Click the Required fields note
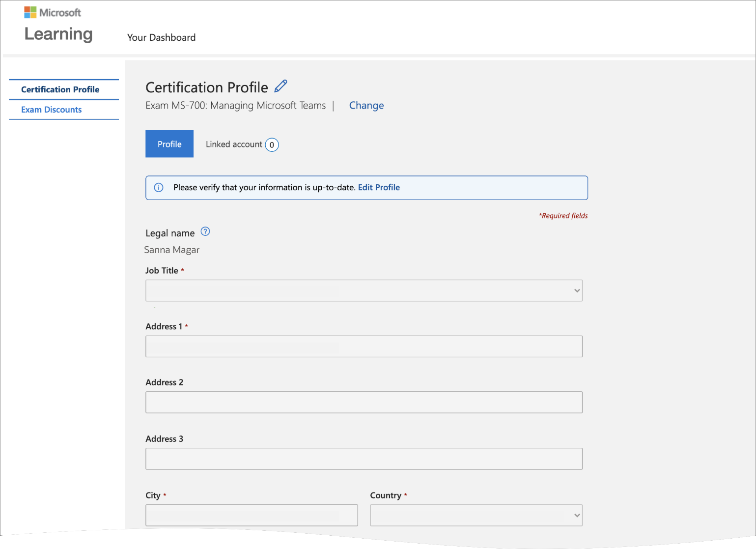The width and height of the screenshot is (756, 549). [x=563, y=216]
